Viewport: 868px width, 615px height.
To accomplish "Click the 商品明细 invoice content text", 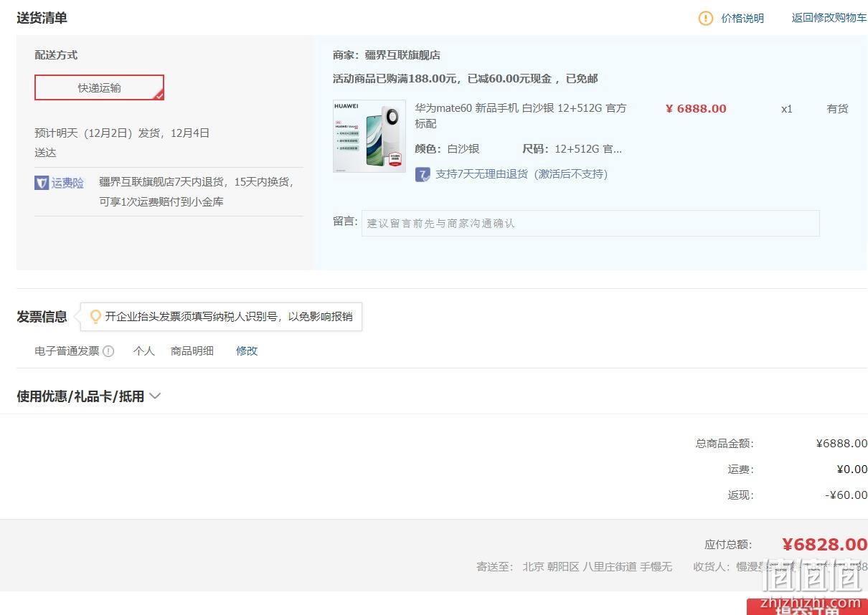I will [192, 351].
